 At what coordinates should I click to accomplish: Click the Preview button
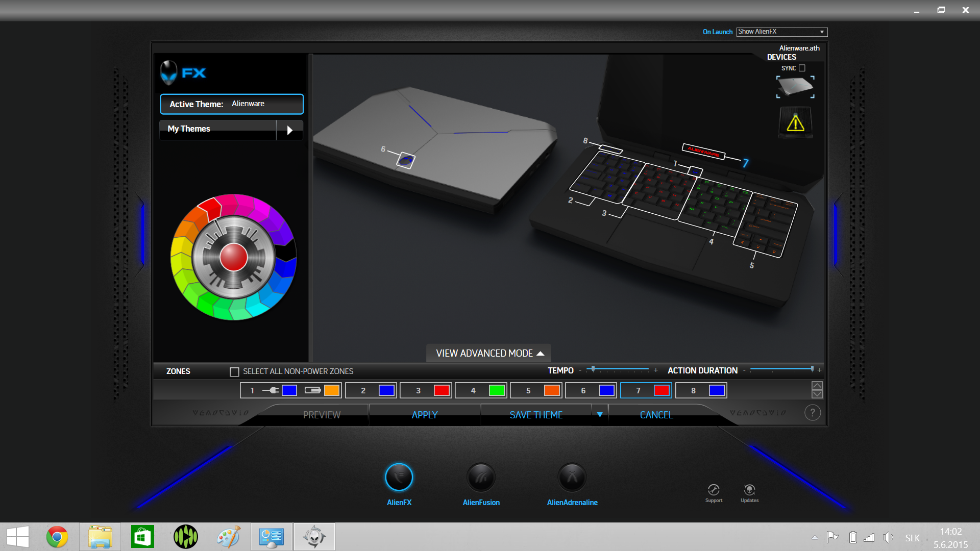322,415
